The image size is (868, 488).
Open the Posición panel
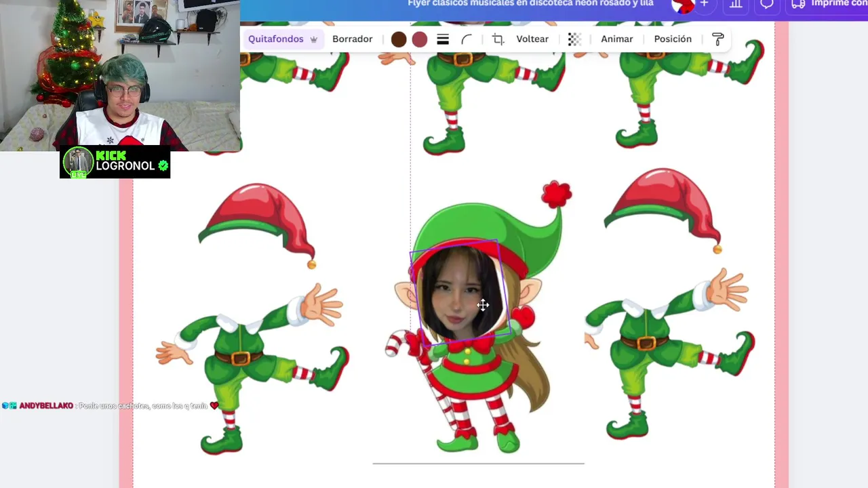[673, 39]
